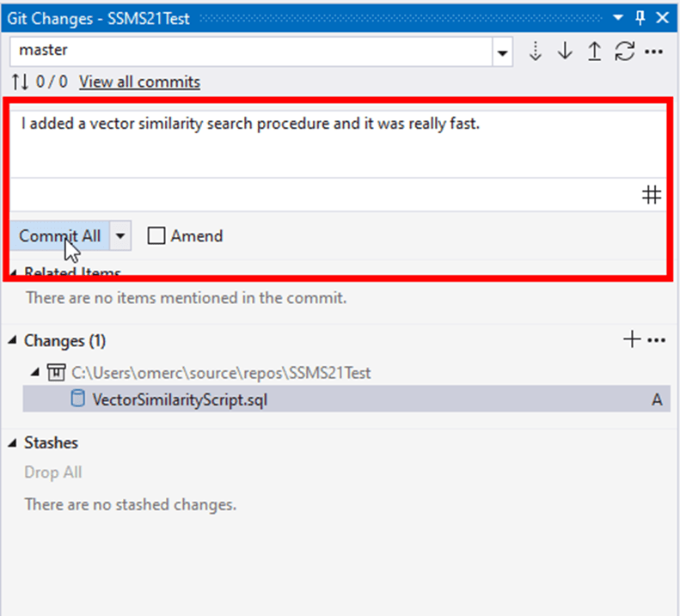680x616 pixels.
Task: Click the Fetch dotted down-arrow icon
Action: click(x=536, y=52)
